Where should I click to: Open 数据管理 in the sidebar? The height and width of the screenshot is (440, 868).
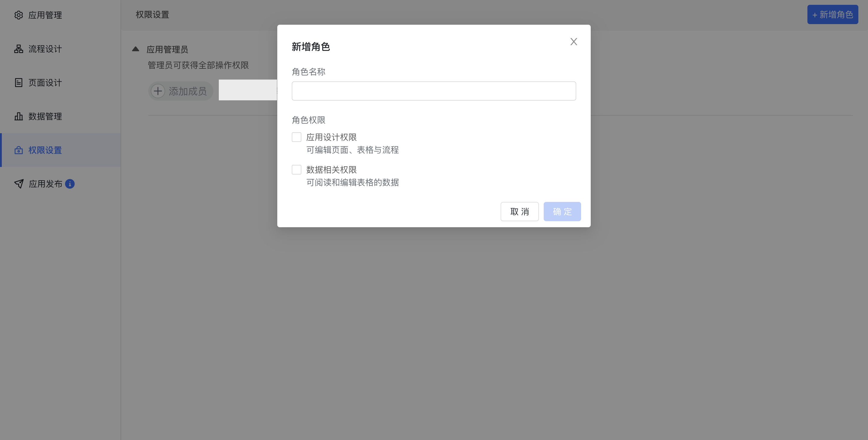[60, 116]
